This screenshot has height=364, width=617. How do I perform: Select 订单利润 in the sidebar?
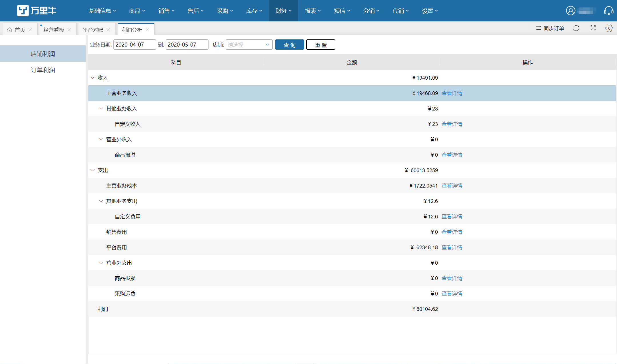coord(43,70)
